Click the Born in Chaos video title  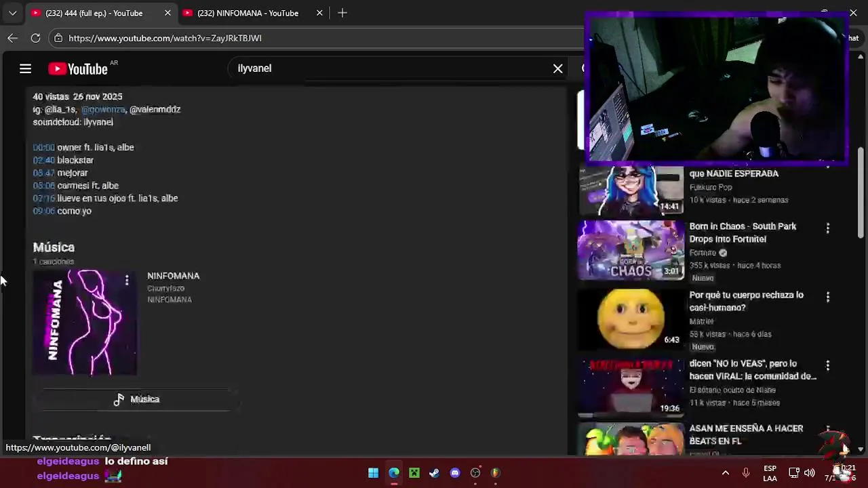pos(743,232)
